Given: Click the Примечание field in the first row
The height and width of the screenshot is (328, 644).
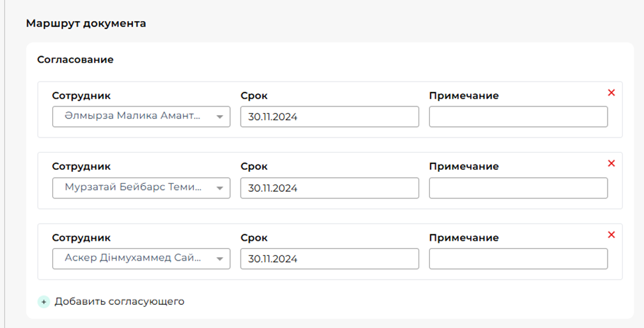Looking at the screenshot, I should point(518,117).
